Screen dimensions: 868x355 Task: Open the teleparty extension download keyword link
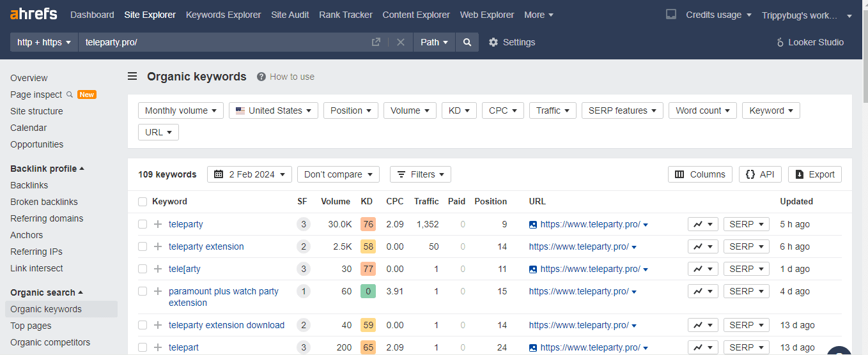coord(226,325)
